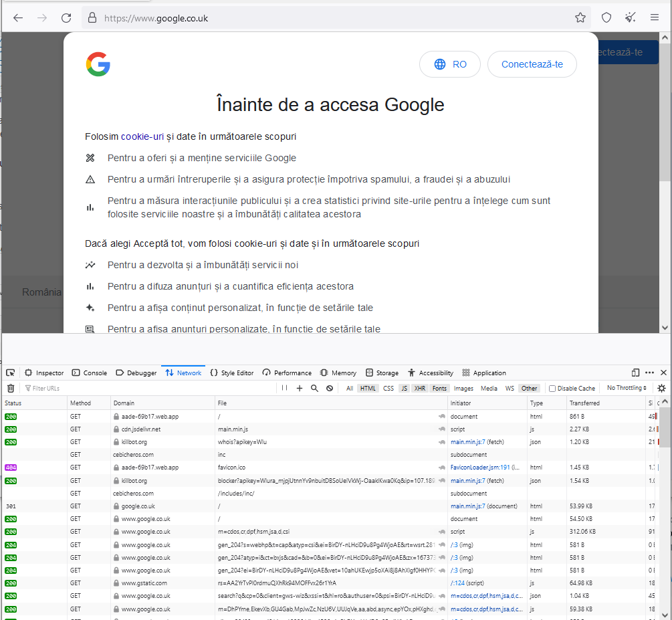This screenshot has height=620, width=672.
Task: Click the Conectează-te button in dialog
Action: [532, 64]
